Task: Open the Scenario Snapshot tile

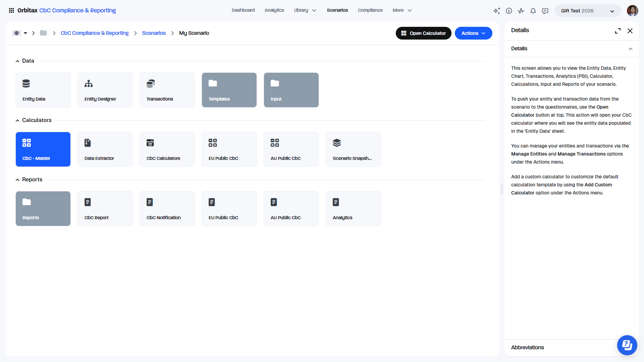Action: (x=353, y=149)
